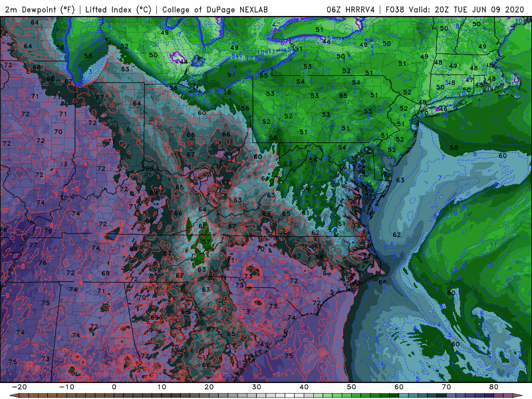The height and width of the screenshot is (399, 532).
Task: Click the "06Z HRRRV4" model run label
Action: point(351,9)
